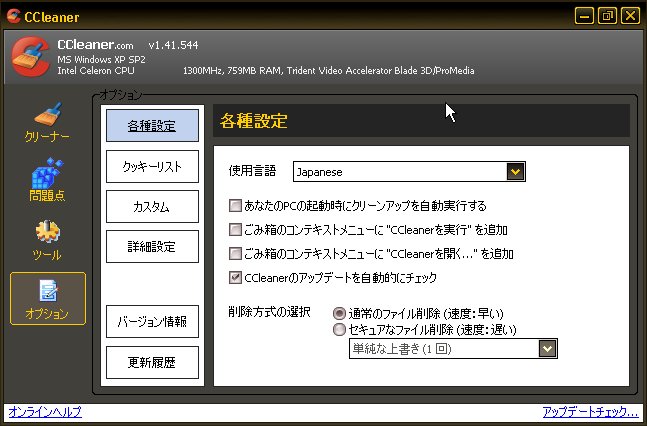Toggle "CCleanerを実行" recycle bin menu checkbox
The width and height of the screenshot is (647, 426).
click(235, 230)
